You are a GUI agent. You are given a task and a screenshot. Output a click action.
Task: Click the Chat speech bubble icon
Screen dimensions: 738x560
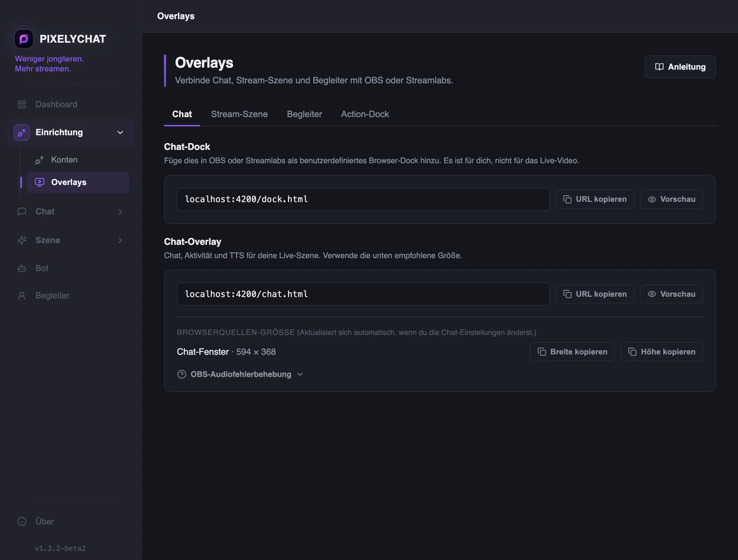22,212
